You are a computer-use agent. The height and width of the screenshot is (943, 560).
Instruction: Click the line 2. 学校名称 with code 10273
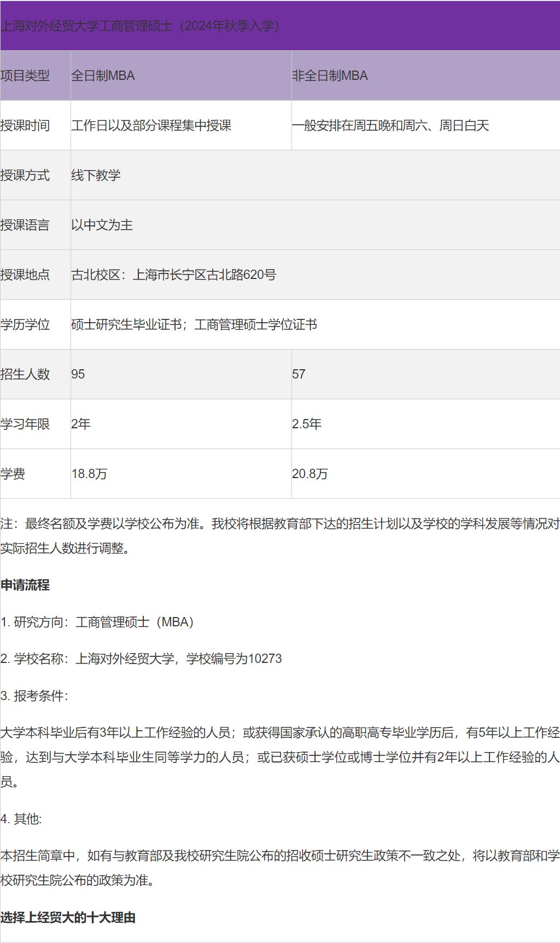(141, 659)
